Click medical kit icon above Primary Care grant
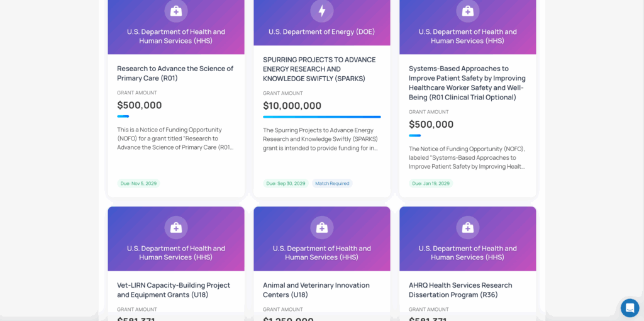644x321 pixels. (x=176, y=11)
